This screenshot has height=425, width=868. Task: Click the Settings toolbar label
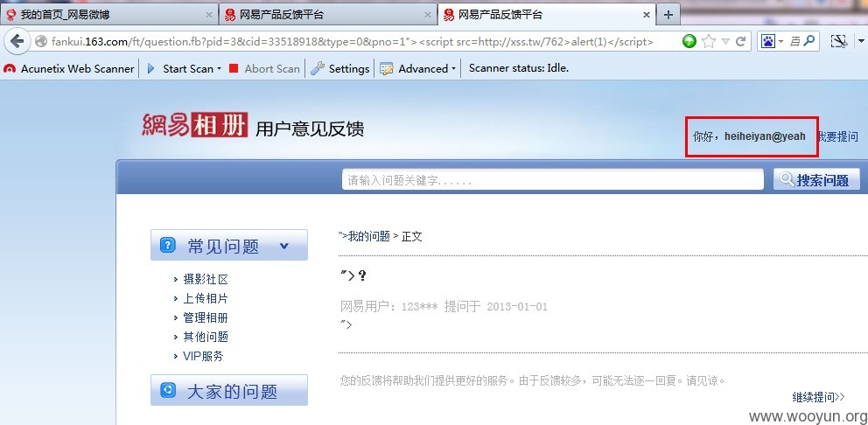point(349,68)
